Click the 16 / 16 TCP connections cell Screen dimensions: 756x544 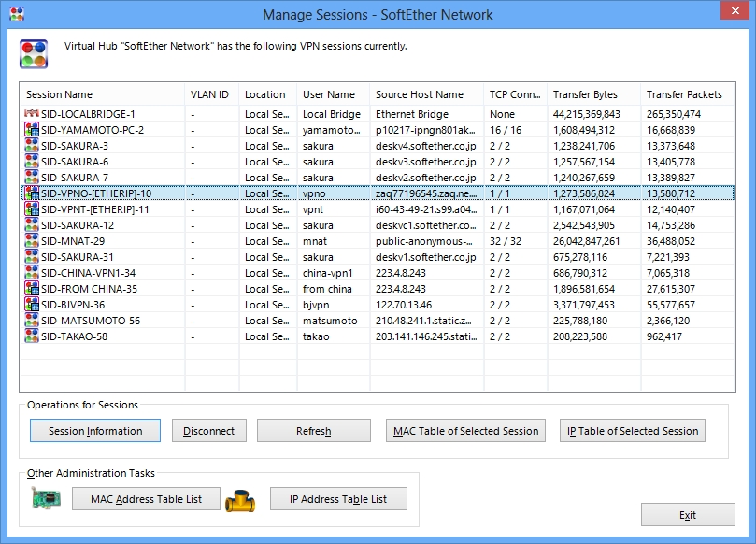tap(506, 130)
